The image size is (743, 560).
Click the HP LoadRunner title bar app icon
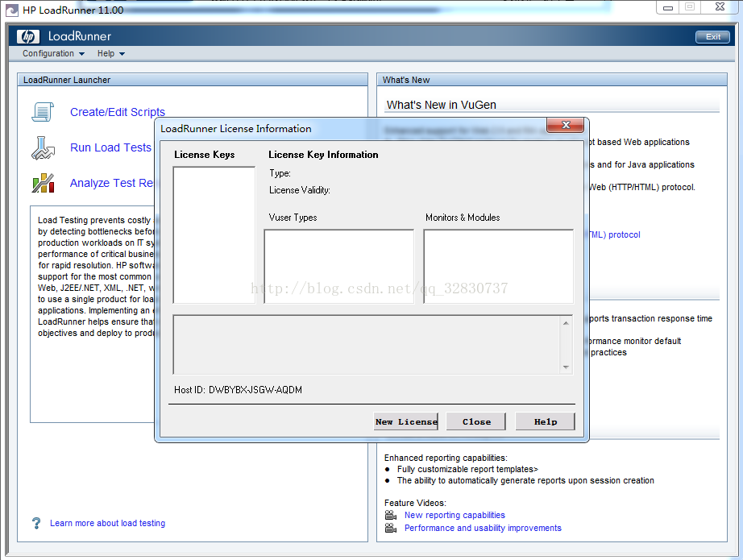pyautogui.click(x=12, y=10)
